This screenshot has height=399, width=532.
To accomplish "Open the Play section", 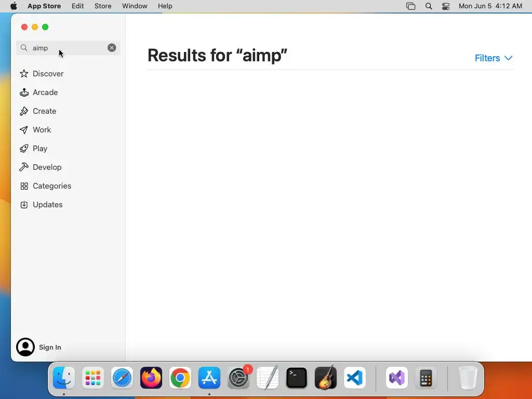I will coord(39,148).
